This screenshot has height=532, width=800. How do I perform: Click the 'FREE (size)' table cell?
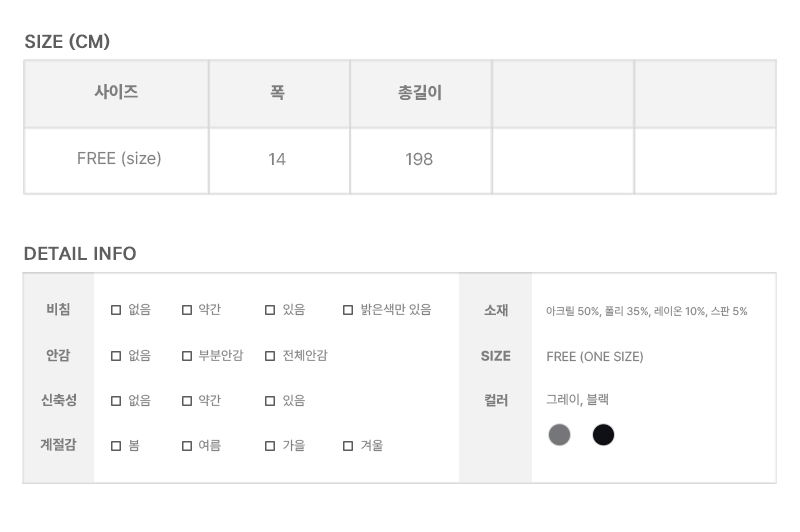click(118, 159)
